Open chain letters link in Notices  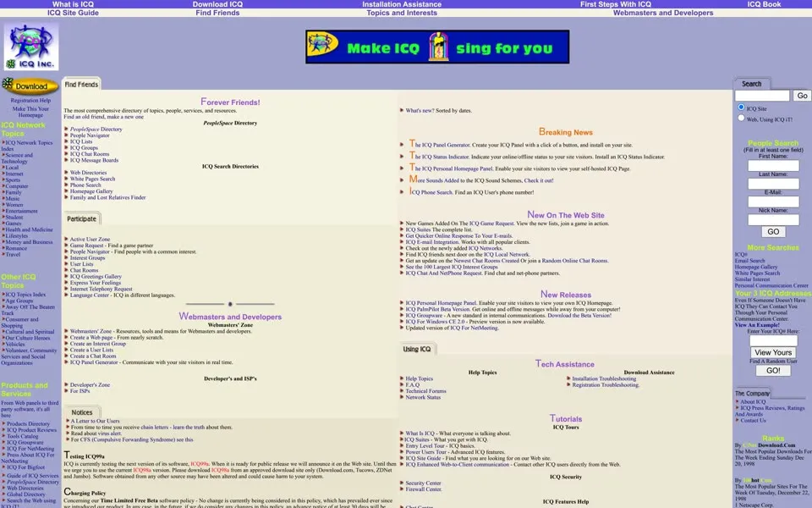[x=154, y=428]
